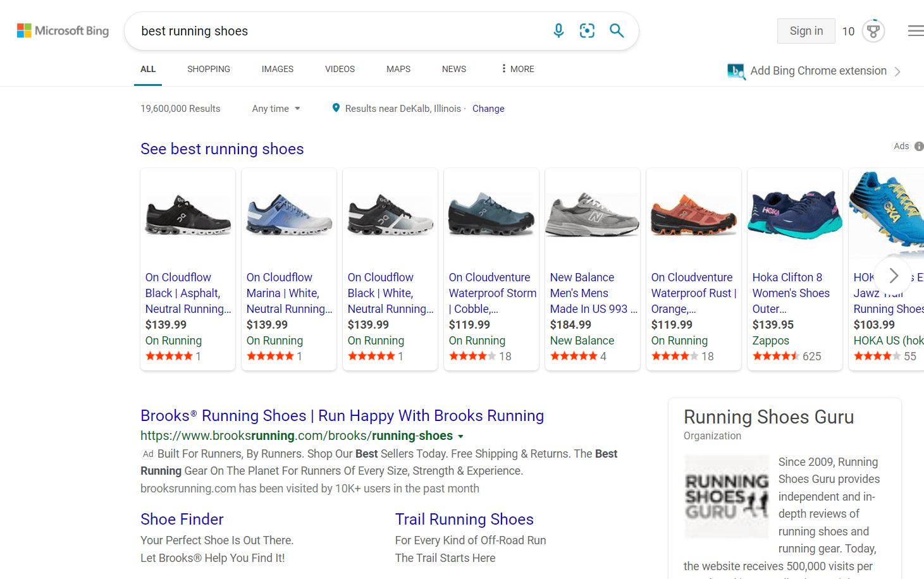Click the Microsoft Rewards trophy icon
This screenshot has height=579, width=924.
tap(873, 30)
